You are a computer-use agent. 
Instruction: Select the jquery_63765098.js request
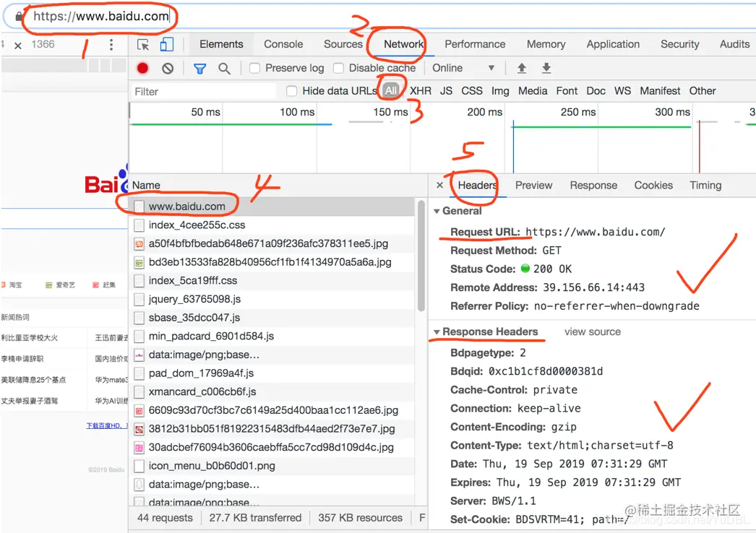[x=272, y=299]
